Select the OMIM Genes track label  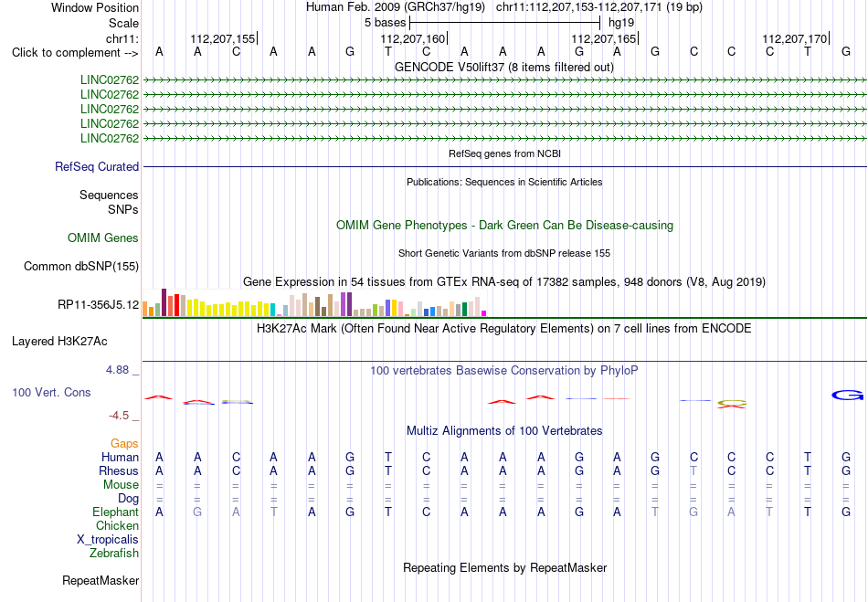pyautogui.click(x=103, y=238)
